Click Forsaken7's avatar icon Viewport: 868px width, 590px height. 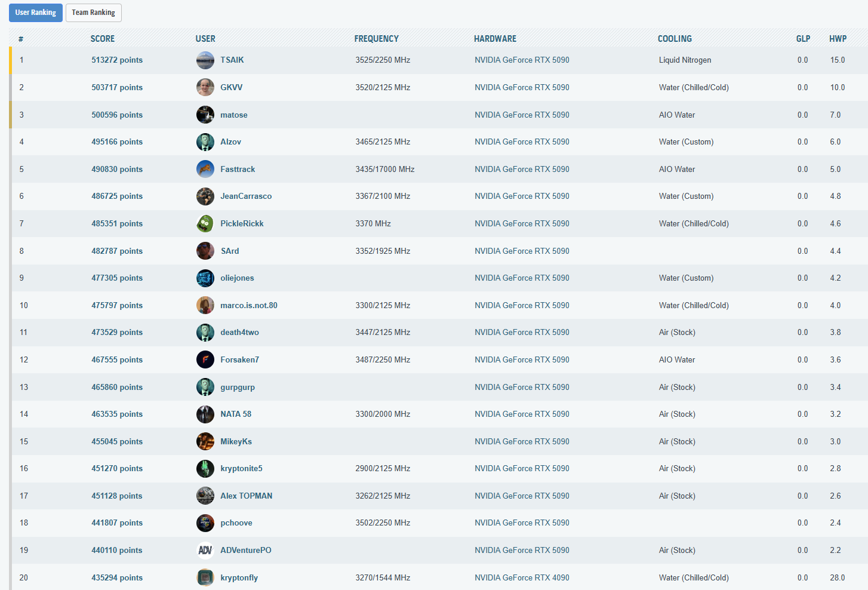tap(205, 359)
